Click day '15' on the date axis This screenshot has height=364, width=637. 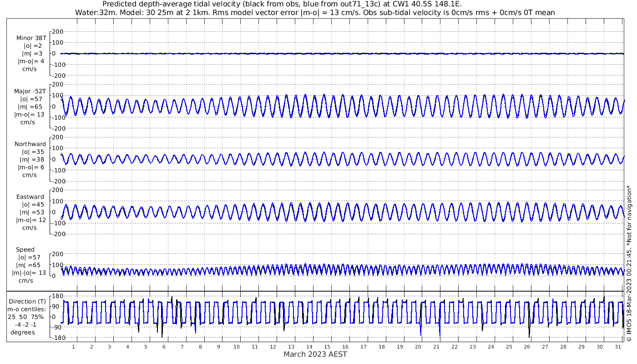[327, 347]
